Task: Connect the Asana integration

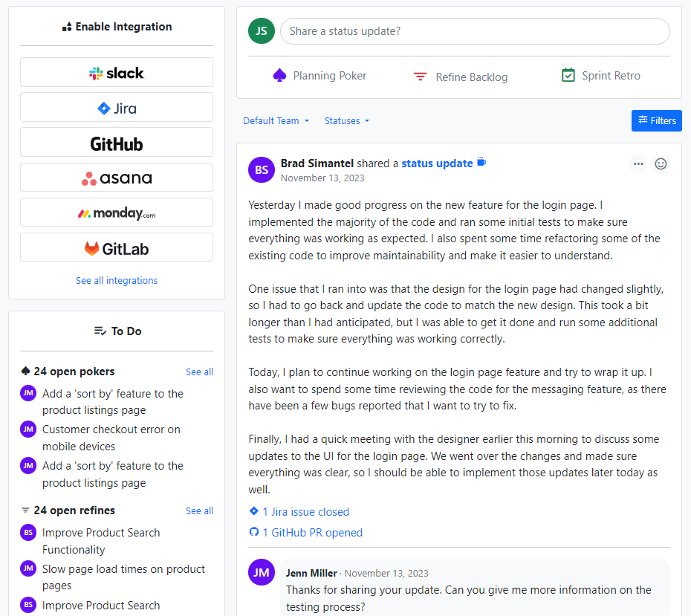Action: point(117,178)
